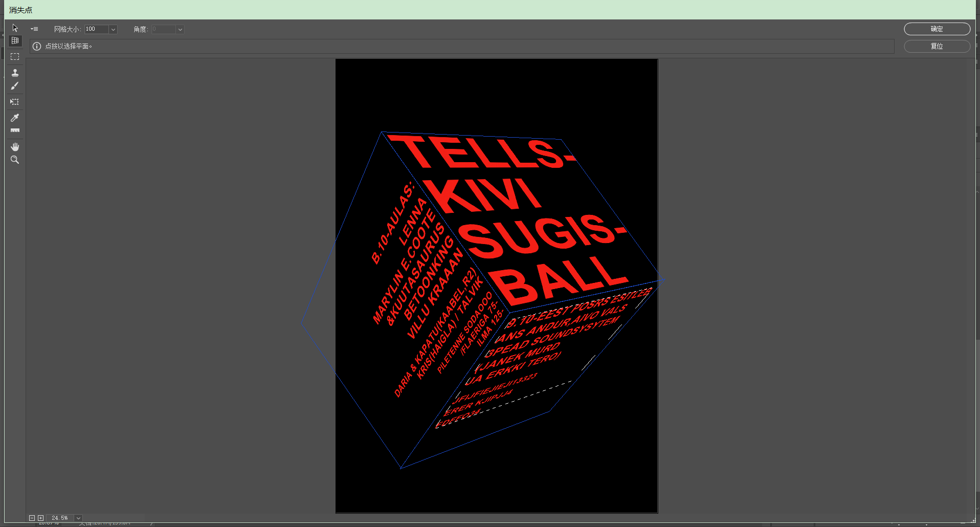The width and height of the screenshot is (980, 527).
Task: Click the 消失点 dialog title
Action: [20, 10]
